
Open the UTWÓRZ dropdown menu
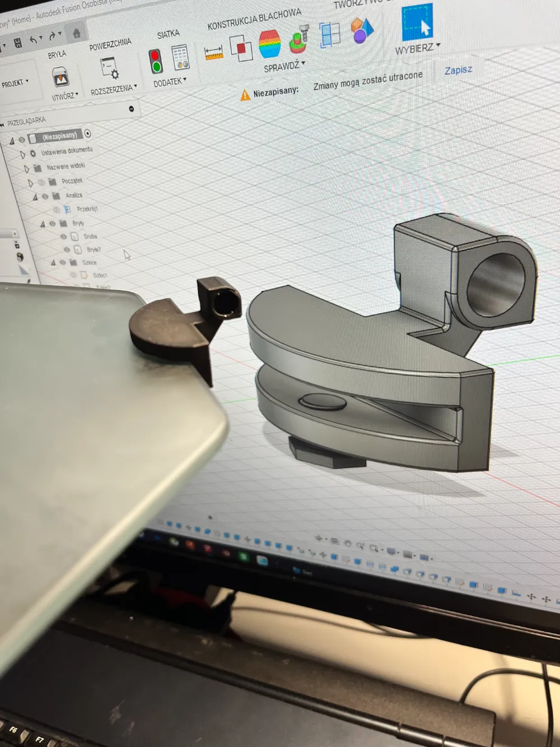pyautogui.click(x=65, y=96)
